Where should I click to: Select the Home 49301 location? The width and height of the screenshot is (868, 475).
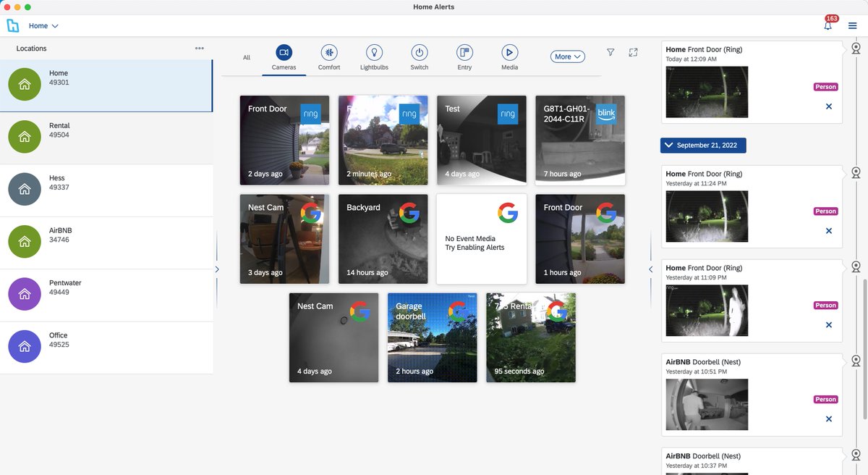click(106, 85)
